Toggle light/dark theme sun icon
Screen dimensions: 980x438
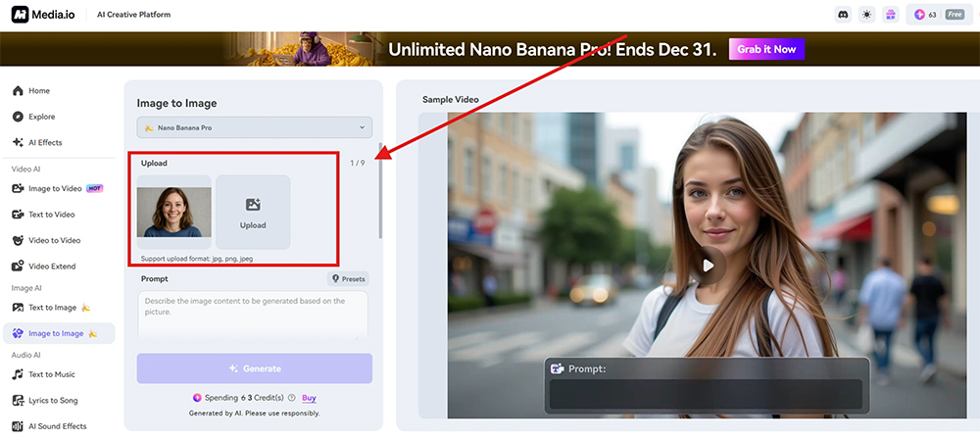tap(866, 15)
